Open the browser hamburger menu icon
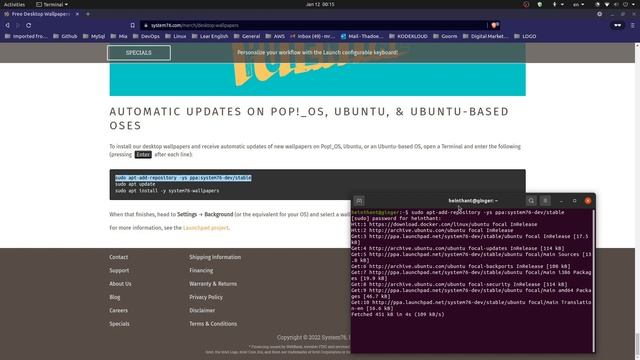The width and height of the screenshot is (640, 360). pyautogui.click(x=633, y=25)
